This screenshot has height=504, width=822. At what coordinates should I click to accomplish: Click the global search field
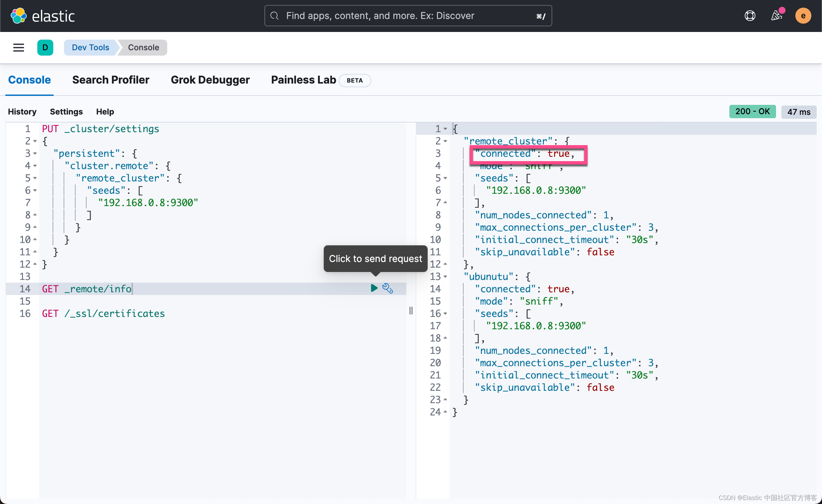pos(408,16)
